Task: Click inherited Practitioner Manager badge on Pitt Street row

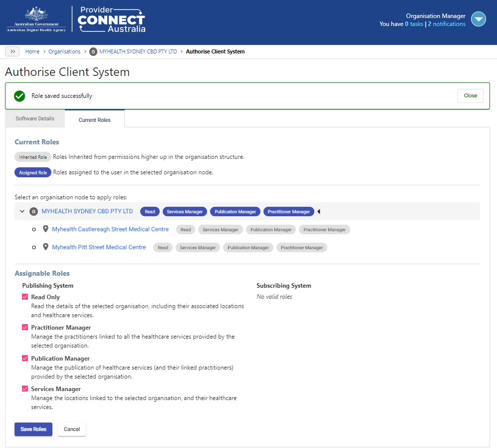Action: (x=302, y=248)
